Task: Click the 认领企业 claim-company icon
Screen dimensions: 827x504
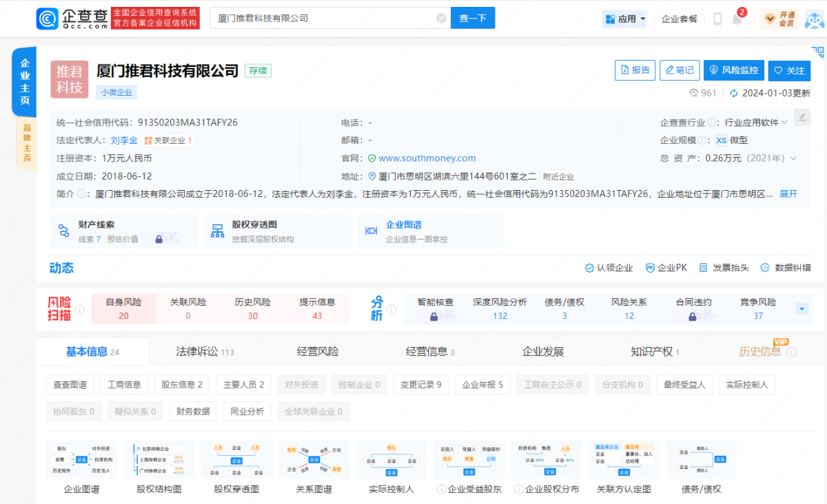Action: coord(589,268)
